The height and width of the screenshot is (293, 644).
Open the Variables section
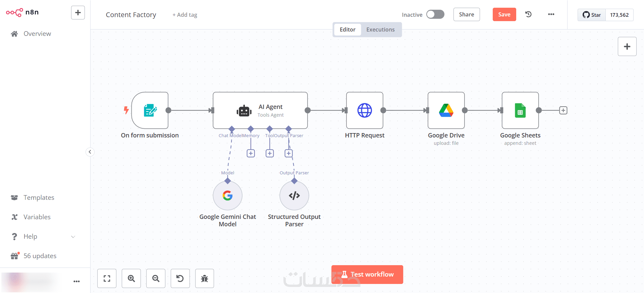click(x=37, y=217)
